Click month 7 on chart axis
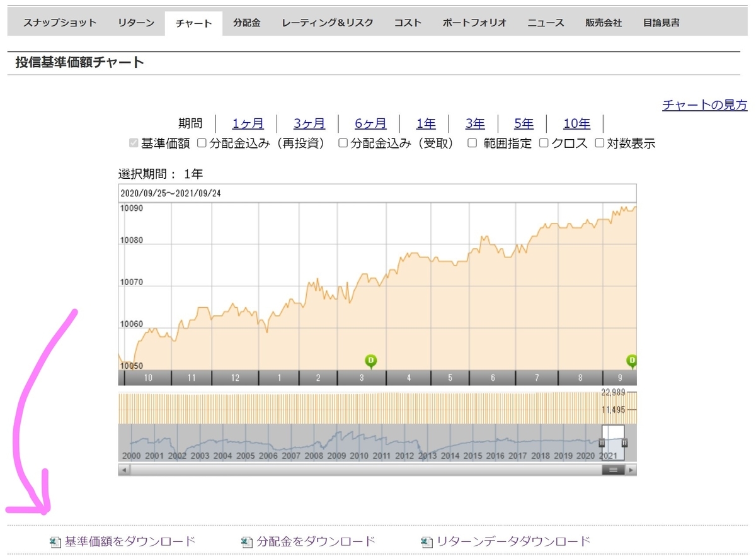The height and width of the screenshot is (559, 756). coord(537,378)
